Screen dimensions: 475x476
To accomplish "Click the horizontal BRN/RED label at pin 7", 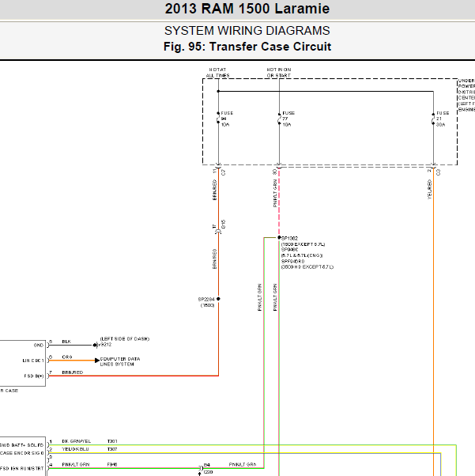I will (x=73, y=372).
